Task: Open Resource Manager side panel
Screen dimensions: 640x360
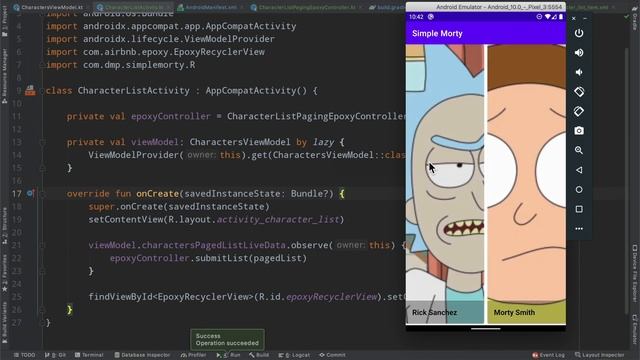Action: pos(4,76)
